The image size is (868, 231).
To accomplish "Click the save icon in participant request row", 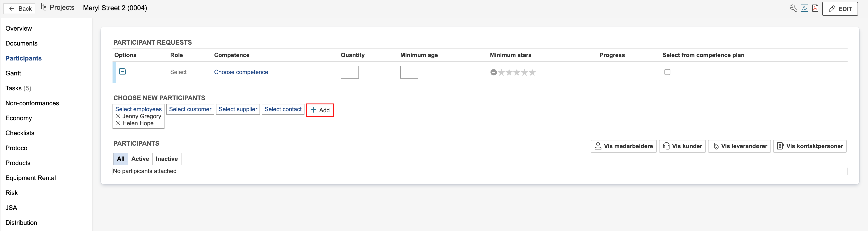I will point(123,72).
